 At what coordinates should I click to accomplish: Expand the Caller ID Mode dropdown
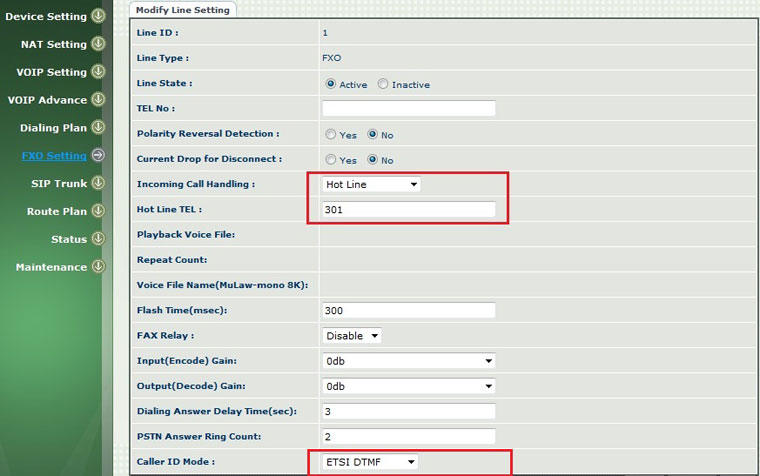[370, 462]
